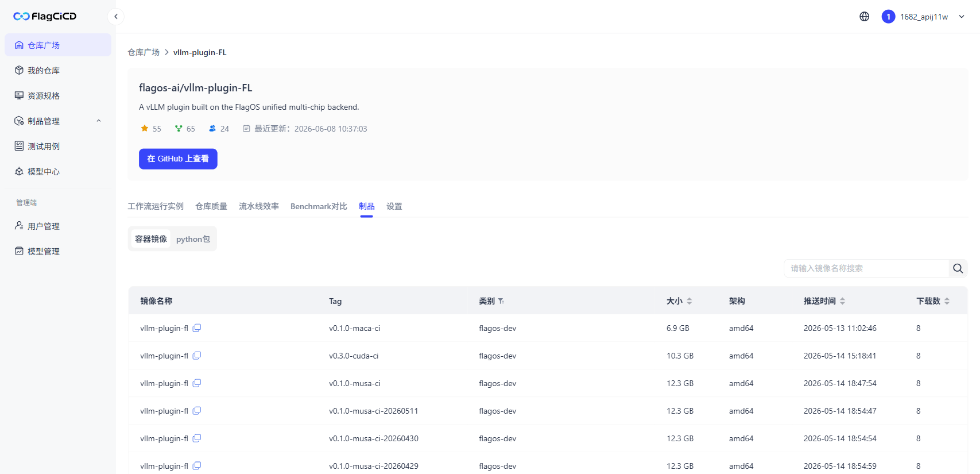Switch to the 设置 tab
This screenshot has height=474, width=980.
click(x=394, y=206)
